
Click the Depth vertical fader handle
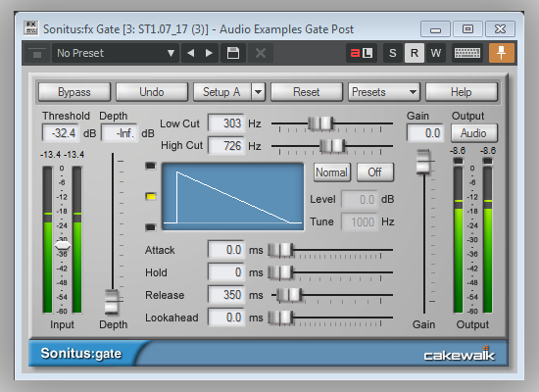112,302
